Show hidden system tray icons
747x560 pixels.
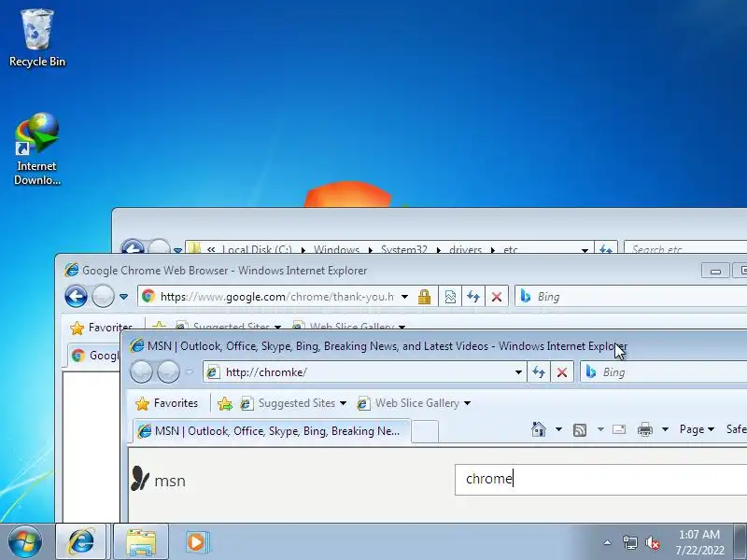(x=608, y=542)
